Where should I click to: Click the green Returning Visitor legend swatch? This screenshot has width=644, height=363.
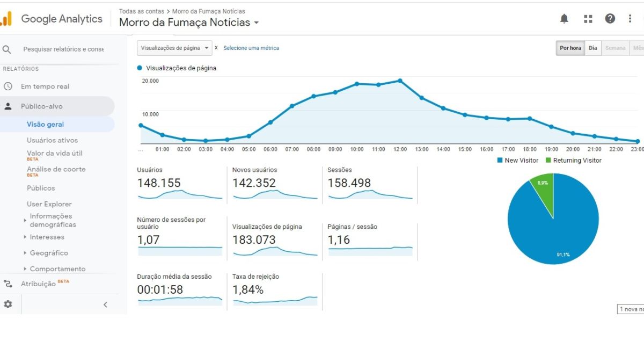click(548, 161)
